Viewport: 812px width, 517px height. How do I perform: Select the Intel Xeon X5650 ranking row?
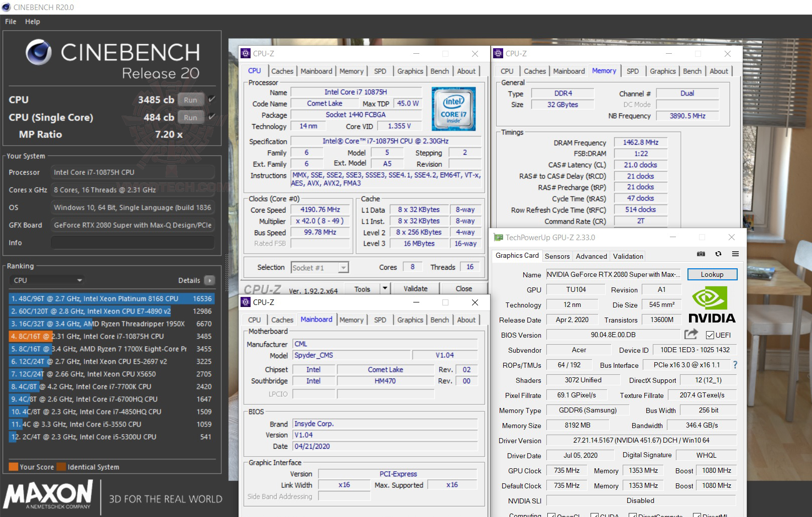pos(111,374)
